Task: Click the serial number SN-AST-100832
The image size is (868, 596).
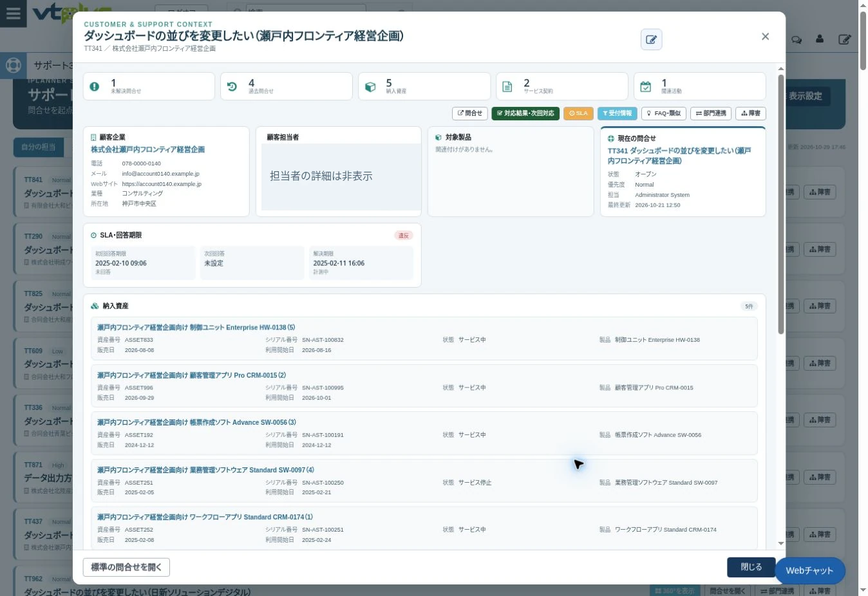Action: [323, 340]
